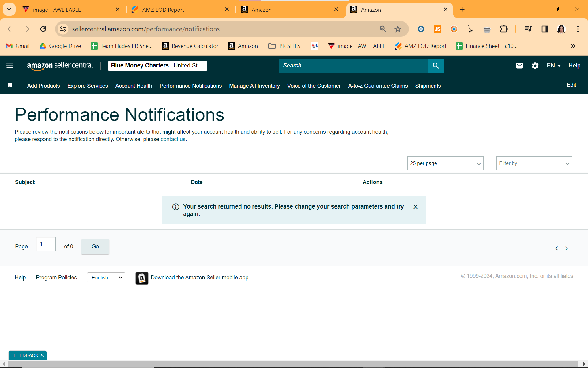Click the Help link in the footer

click(20, 278)
